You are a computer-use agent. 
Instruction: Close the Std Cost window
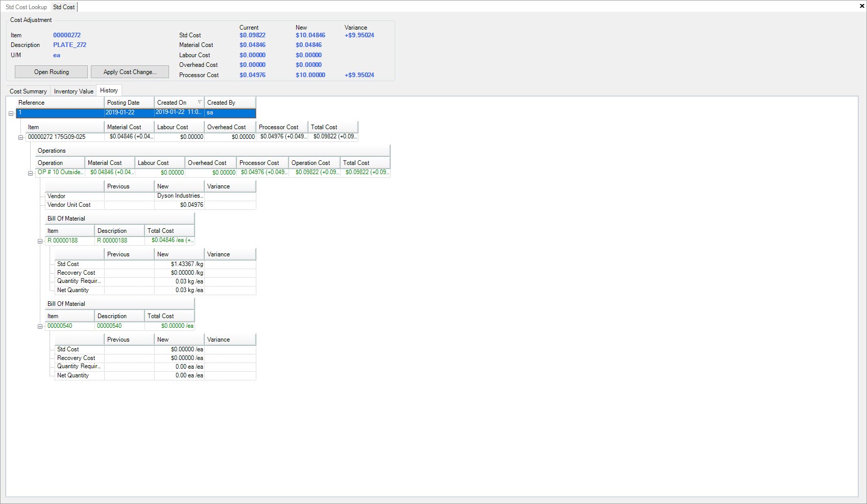coord(862,6)
